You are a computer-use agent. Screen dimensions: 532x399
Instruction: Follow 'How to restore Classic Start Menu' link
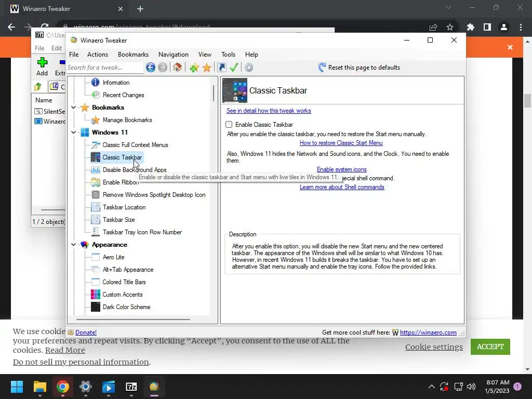point(341,143)
